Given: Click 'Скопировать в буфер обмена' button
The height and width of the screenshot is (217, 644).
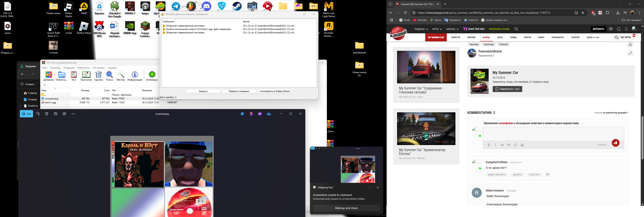Looking at the screenshot, I should (x=275, y=91).
